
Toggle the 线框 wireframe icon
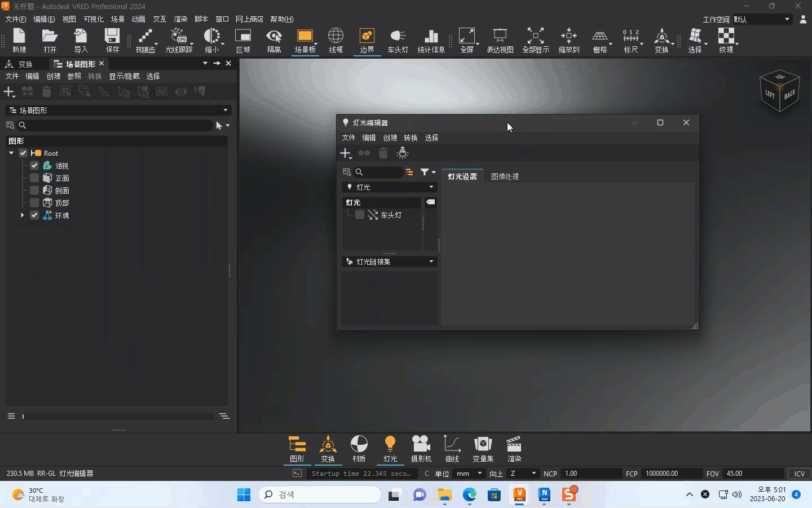click(336, 41)
